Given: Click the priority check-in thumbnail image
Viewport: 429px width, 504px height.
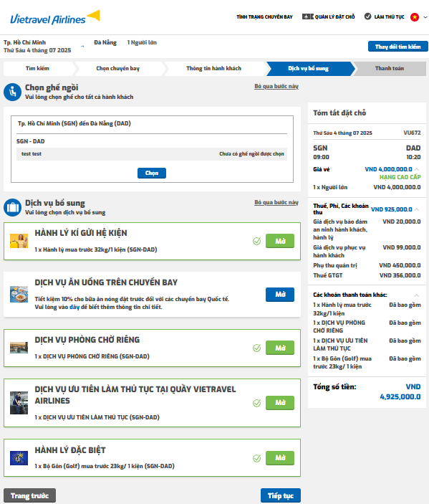Looking at the screenshot, I should pos(19,403).
